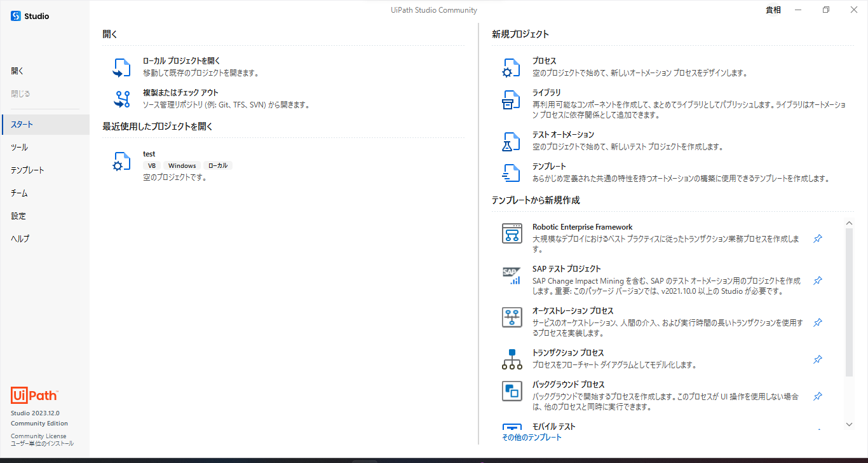This screenshot has height=463, width=868.
Task: Click the トランザクション プロセス flowchart icon
Action: [x=512, y=359]
